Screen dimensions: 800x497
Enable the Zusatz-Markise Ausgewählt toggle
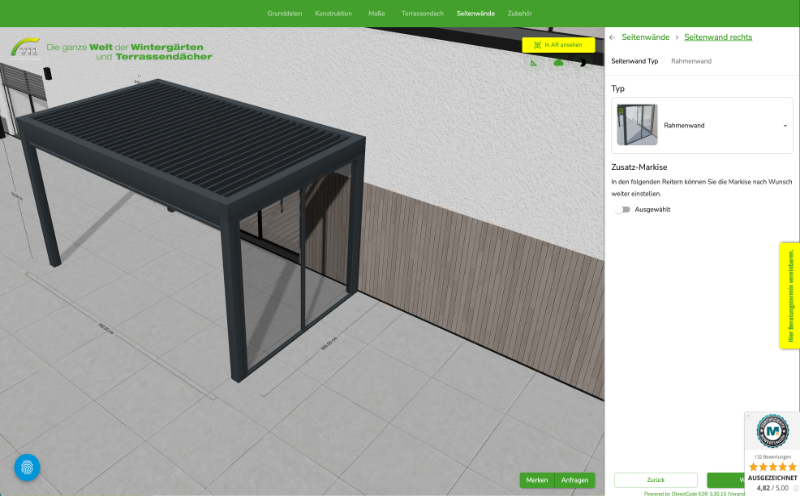pos(623,209)
